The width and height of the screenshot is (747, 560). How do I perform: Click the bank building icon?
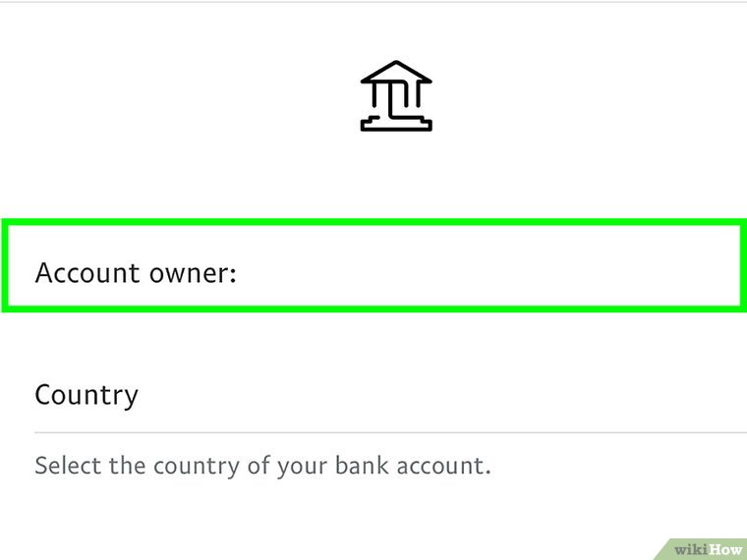coord(395,96)
